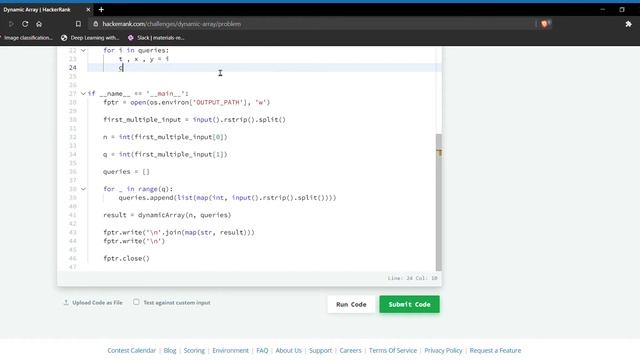This screenshot has height=360, width=640.
Task: Click the first_multiple_input = input() line
Action: (x=194, y=120)
